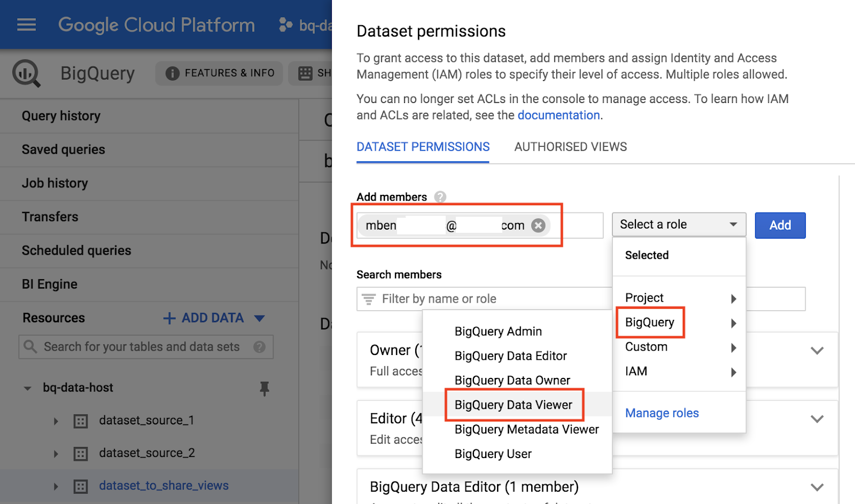Viewport: 855px width, 504px height.
Task: Click the Add members help icon
Action: [x=440, y=197]
